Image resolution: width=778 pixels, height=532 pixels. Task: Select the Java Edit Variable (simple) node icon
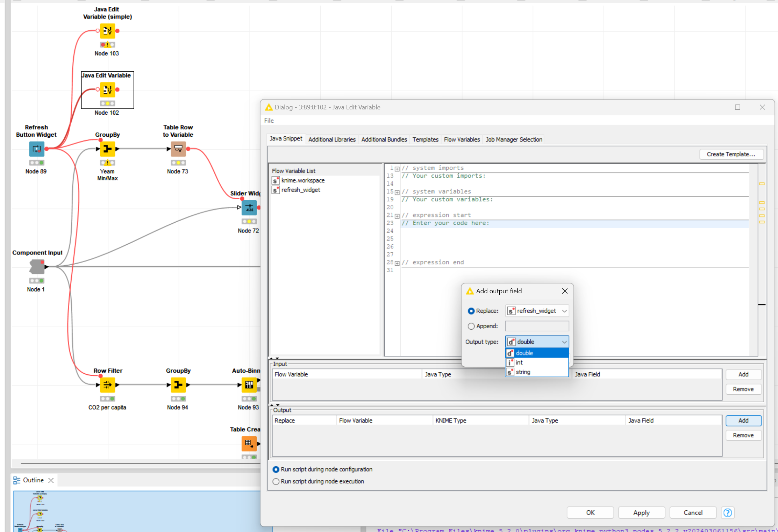point(107,31)
